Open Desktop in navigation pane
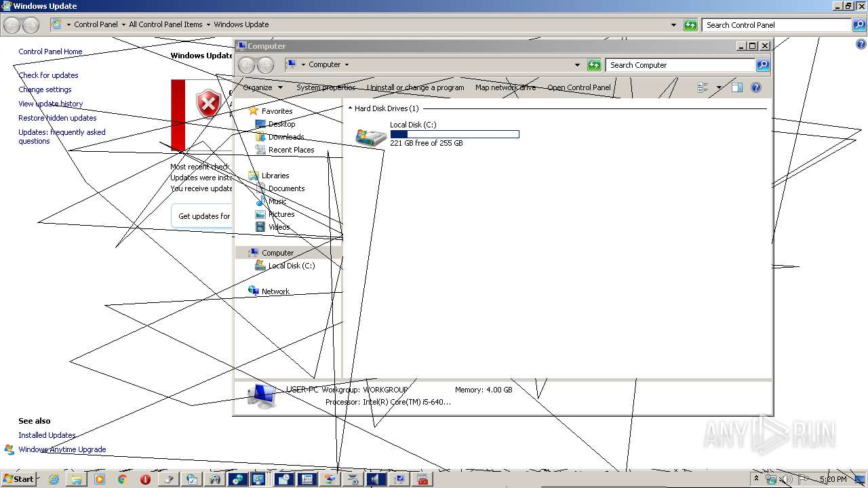Image resolution: width=868 pixels, height=488 pixels. 281,124
